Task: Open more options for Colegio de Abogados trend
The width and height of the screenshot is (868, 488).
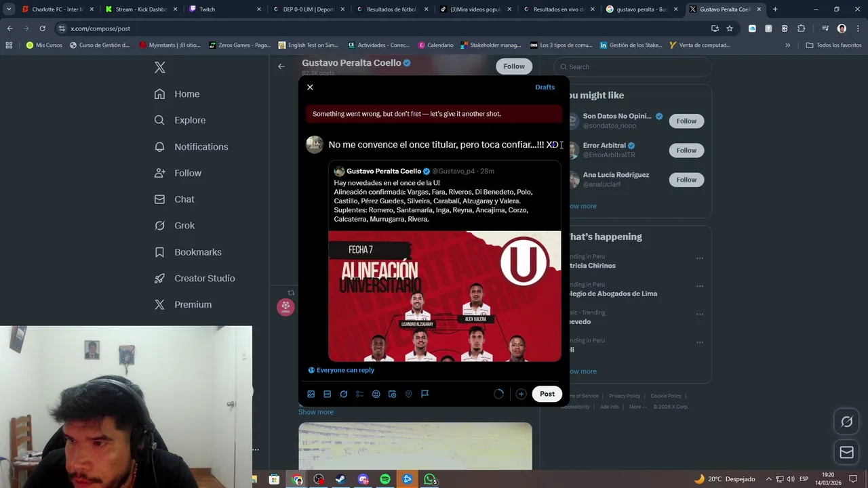Action: click(x=700, y=286)
